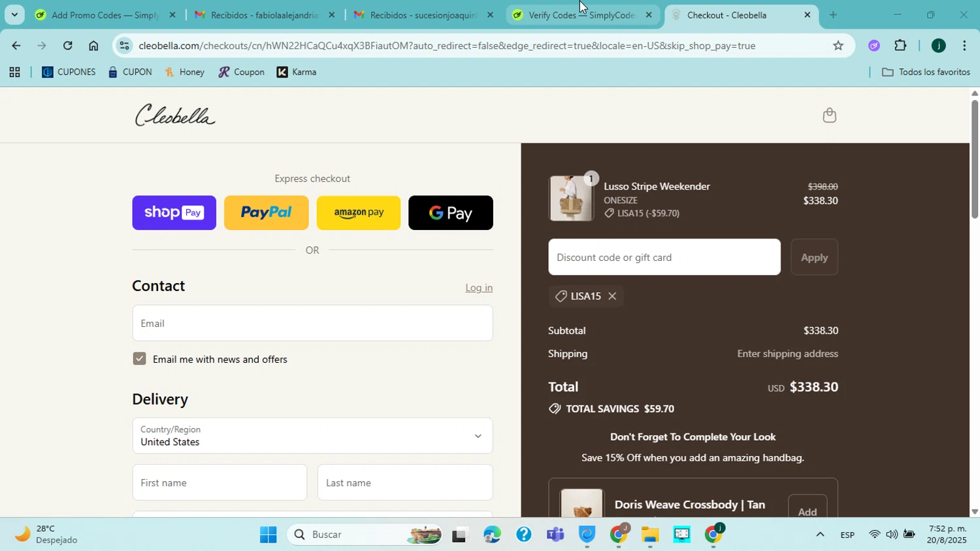Screen dimensions: 980x551
Task: Open the volume control in system tray
Action: point(892,535)
